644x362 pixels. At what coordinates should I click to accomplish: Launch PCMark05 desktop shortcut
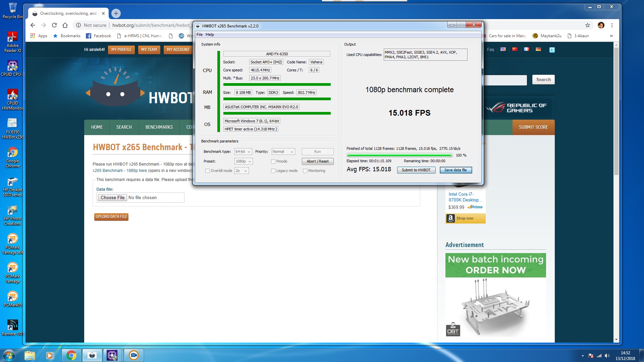(12, 299)
